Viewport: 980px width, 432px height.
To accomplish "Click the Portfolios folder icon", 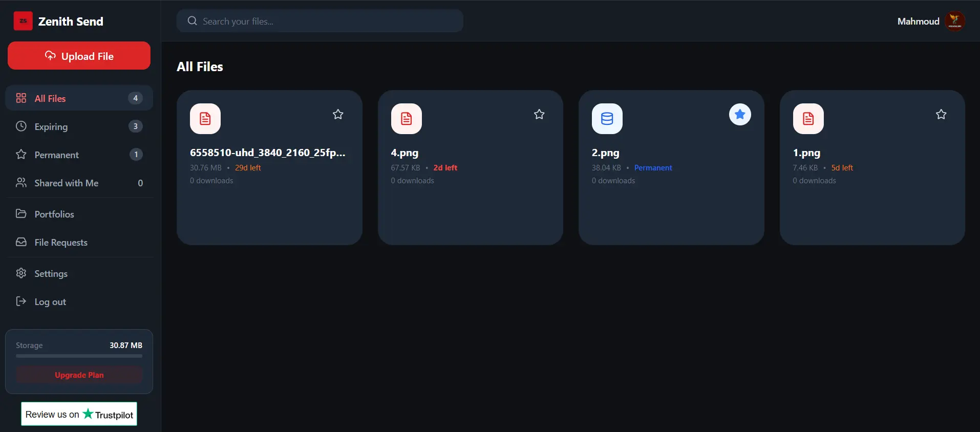I will [x=21, y=213].
